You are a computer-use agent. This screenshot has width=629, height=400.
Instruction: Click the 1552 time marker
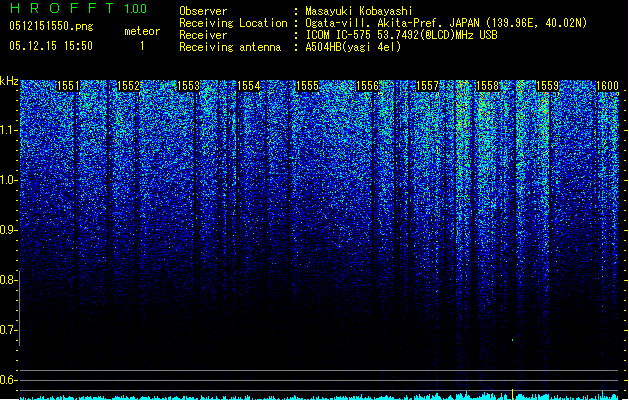tap(128, 86)
